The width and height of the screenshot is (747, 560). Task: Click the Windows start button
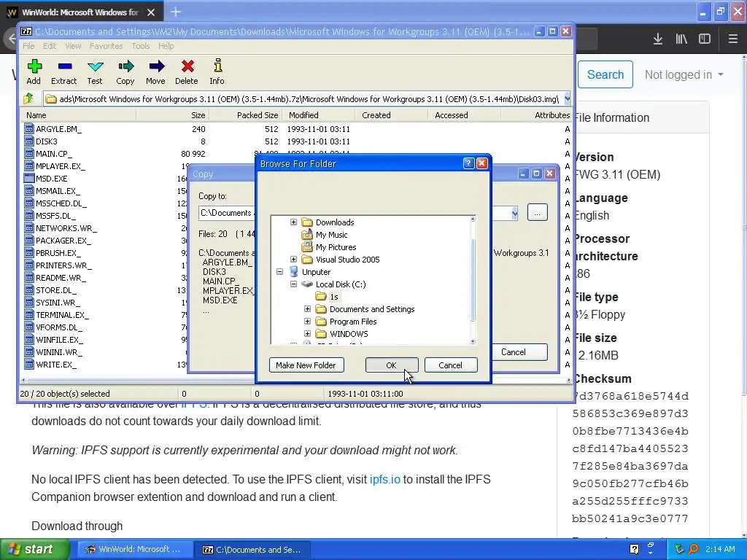click(x=34, y=549)
